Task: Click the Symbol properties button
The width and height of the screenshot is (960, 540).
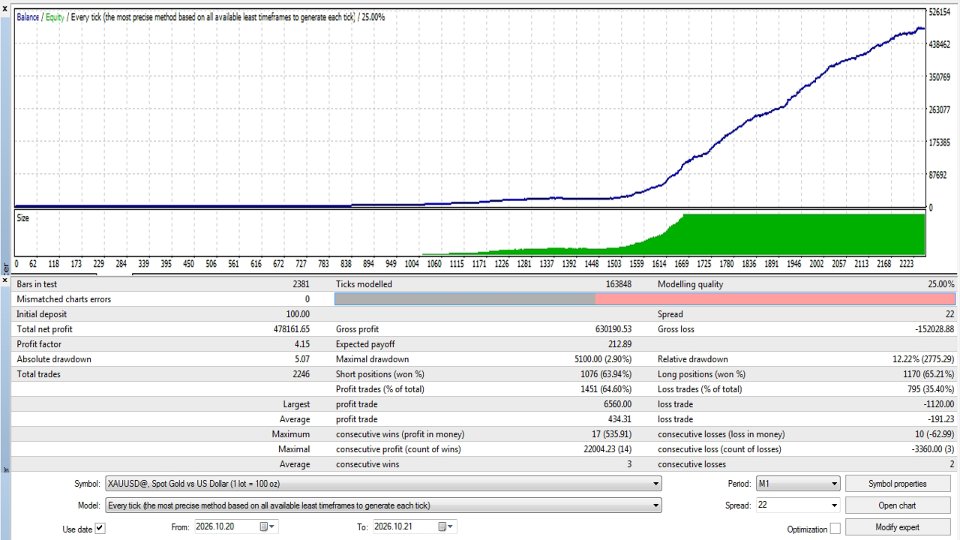Action: click(x=897, y=484)
